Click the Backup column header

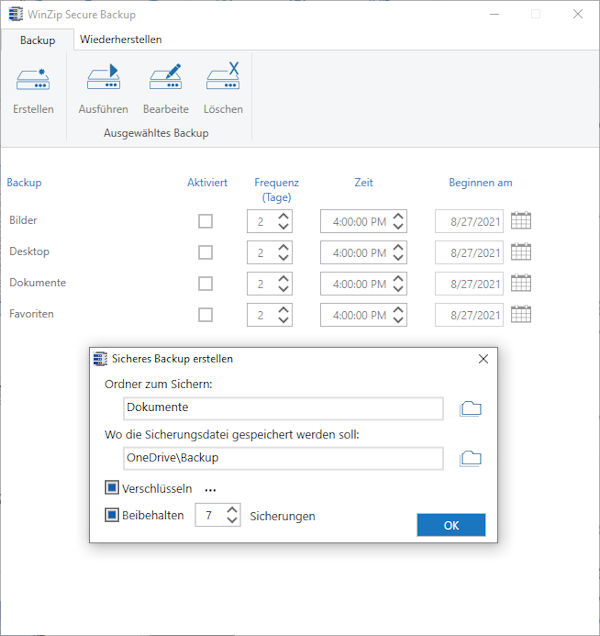[24, 183]
